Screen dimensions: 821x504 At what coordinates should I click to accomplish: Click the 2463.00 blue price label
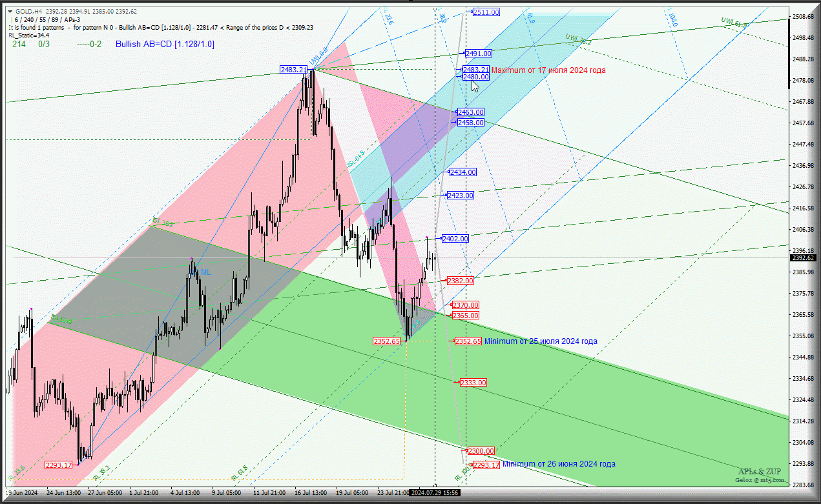coord(470,112)
